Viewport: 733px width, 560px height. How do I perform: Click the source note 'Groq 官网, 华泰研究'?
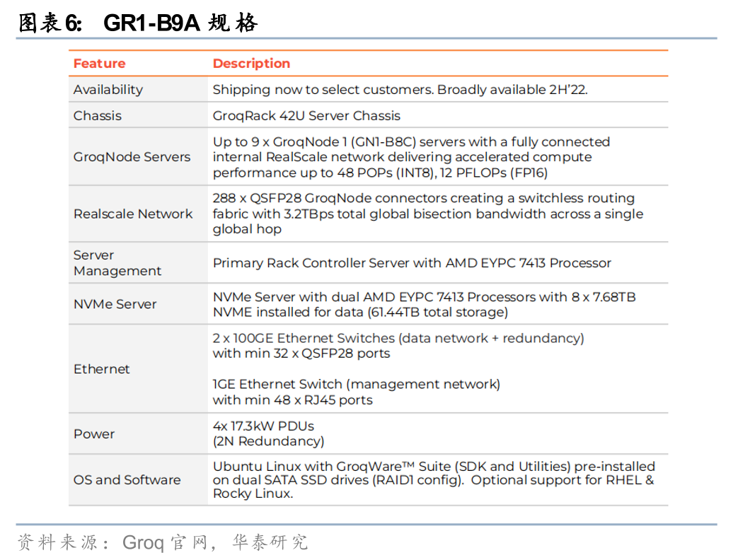click(x=215, y=543)
